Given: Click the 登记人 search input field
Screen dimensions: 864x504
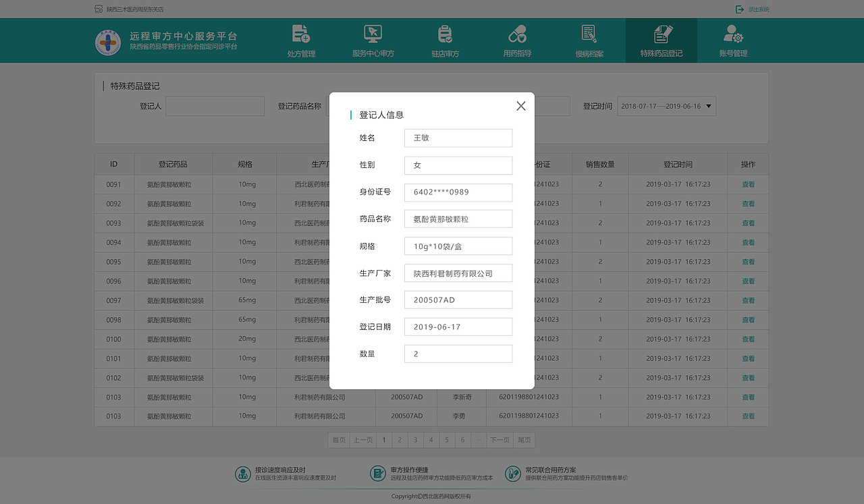Looking at the screenshot, I should coord(215,106).
